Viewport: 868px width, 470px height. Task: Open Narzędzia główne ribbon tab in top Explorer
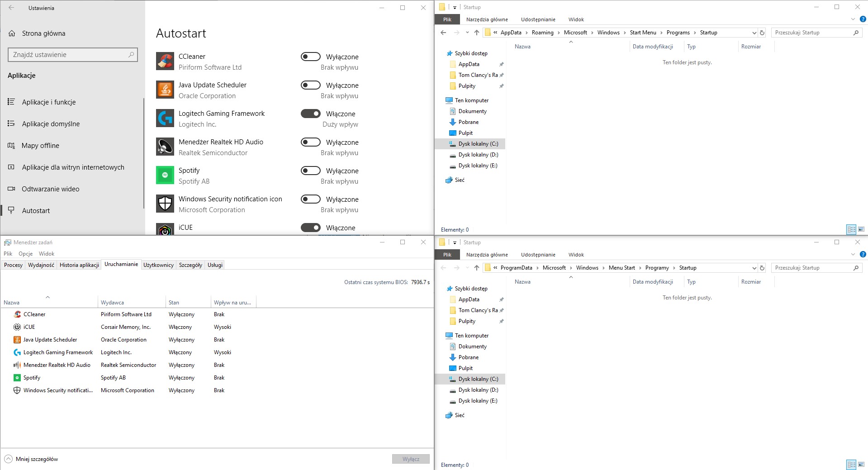point(487,19)
